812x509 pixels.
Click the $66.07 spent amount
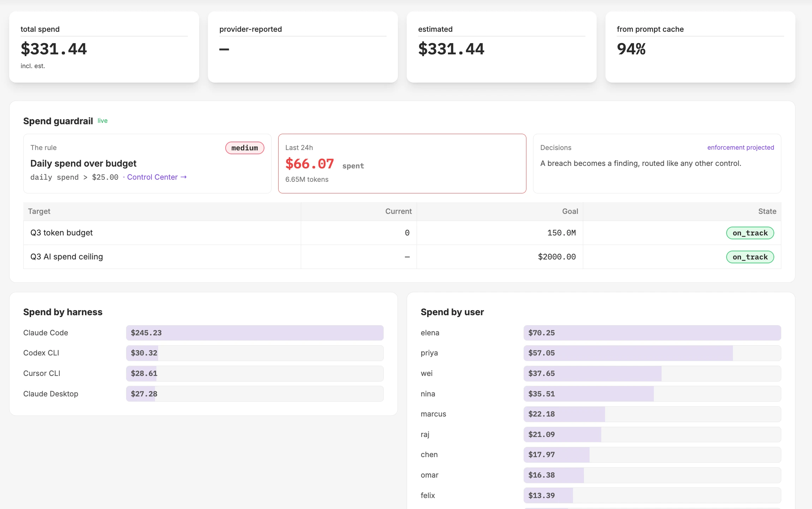(x=310, y=164)
